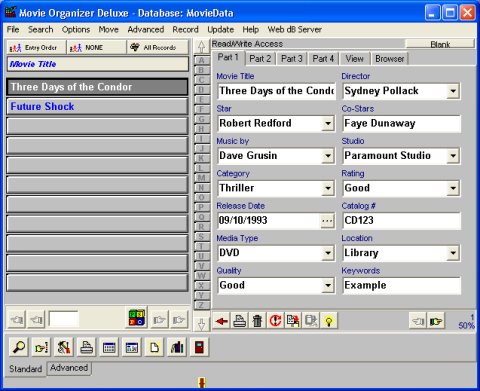
Task: Expand the Quality dropdown
Action: (328, 285)
